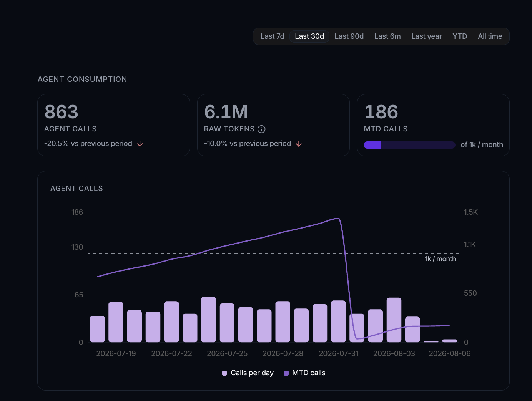The width and height of the screenshot is (532, 401).
Task: Click the MTD calls progress bar
Action: (409, 145)
